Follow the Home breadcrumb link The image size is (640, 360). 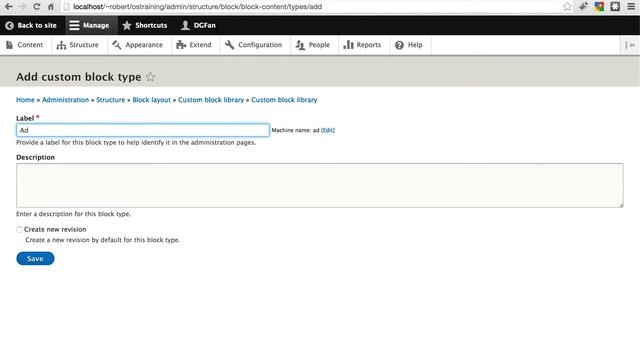pyautogui.click(x=25, y=100)
